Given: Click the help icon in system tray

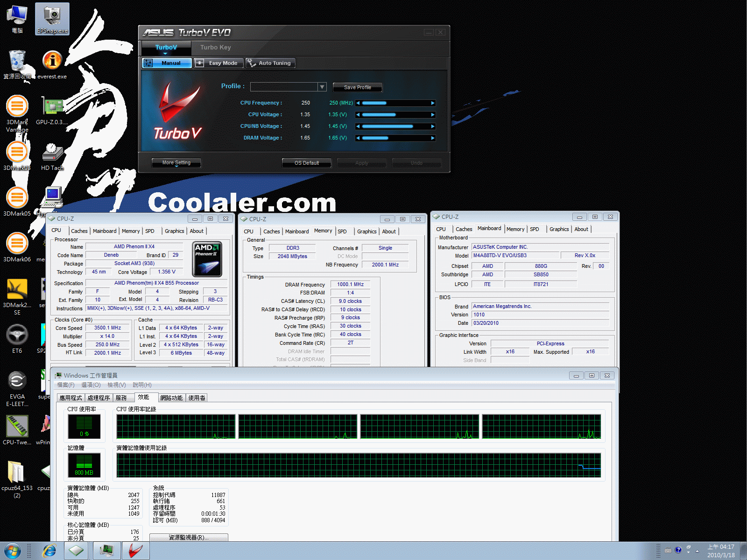Looking at the screenshot, I should click(x=678, y=550).
